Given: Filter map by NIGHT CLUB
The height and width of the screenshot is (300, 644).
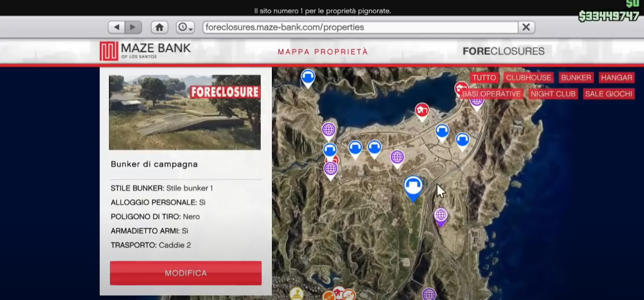Looking at the screenshot, I should [554, 94].
